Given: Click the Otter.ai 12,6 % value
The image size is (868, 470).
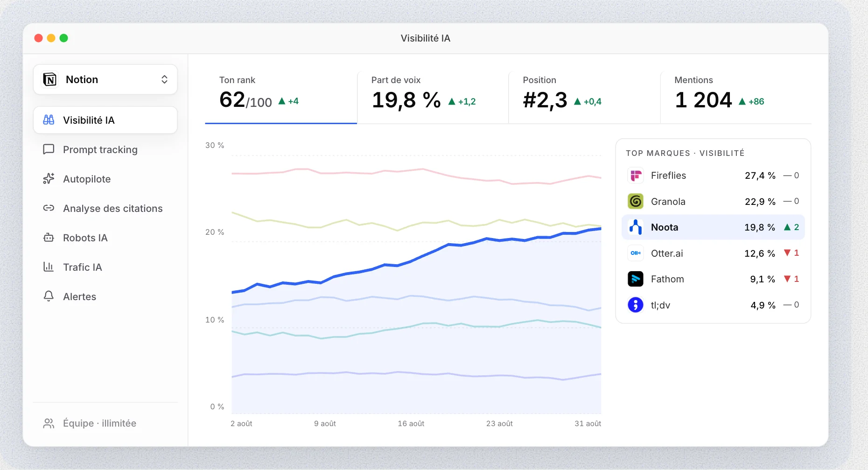Looking at the screenshot, I should [x=760, y=253].
